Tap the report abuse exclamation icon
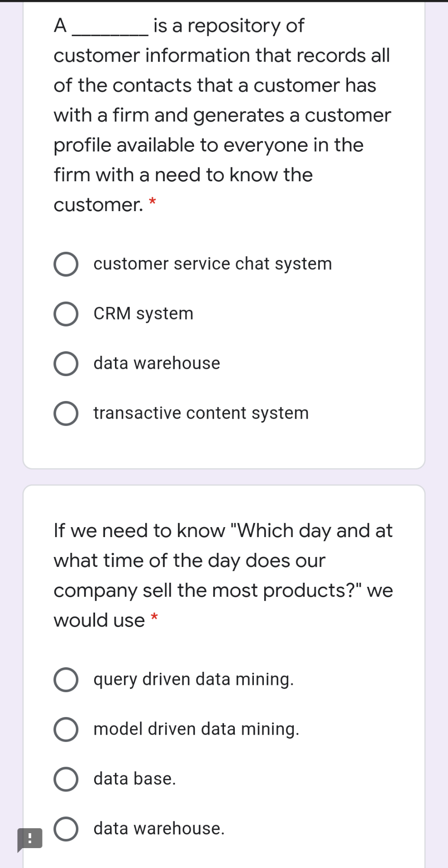 pos(30,839)
